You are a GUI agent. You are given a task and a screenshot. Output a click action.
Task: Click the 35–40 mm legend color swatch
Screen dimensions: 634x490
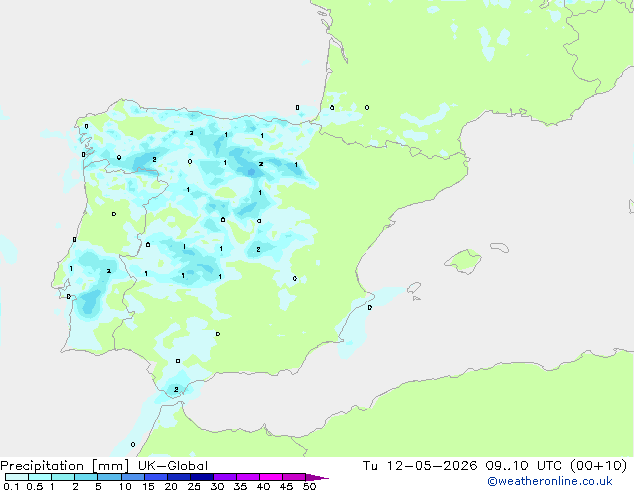click(x=247, y=477)
